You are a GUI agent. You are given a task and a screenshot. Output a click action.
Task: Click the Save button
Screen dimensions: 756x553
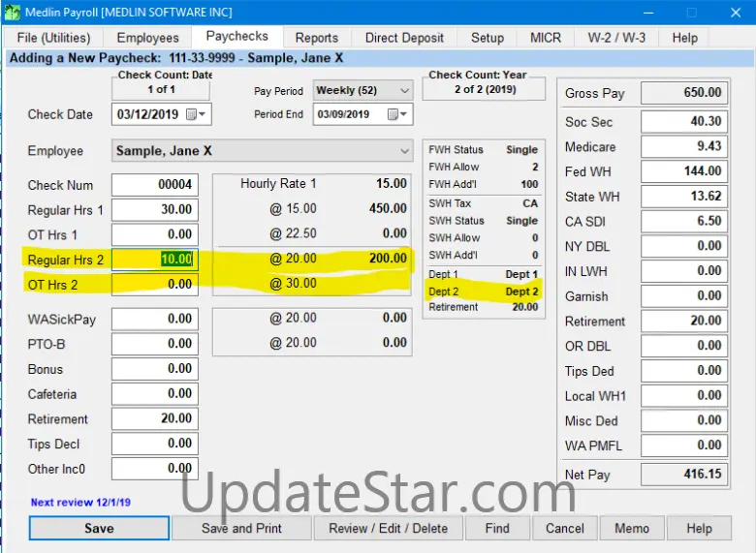click(x=99, y=528)
